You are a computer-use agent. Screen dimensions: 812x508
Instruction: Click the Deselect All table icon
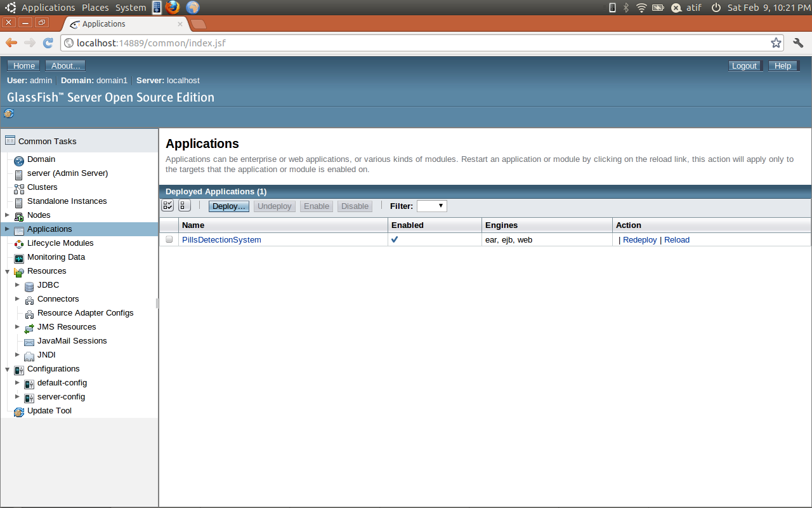point(185,206)
